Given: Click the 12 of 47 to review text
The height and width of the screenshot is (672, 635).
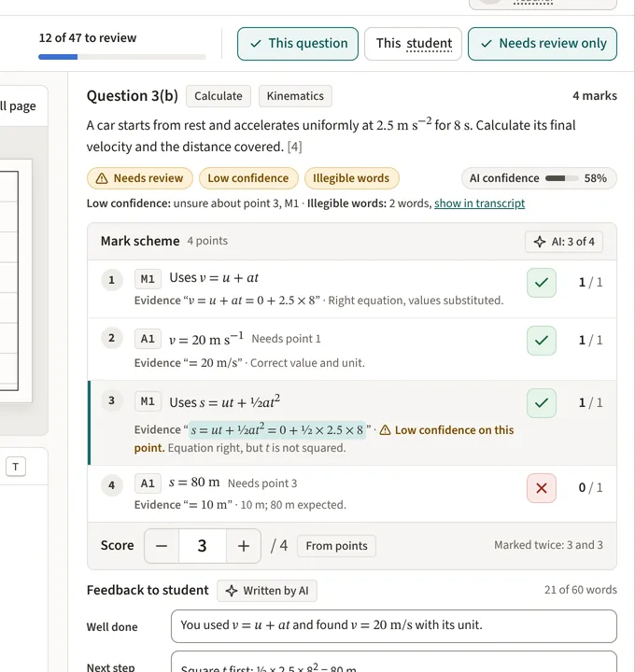Looking at the screenshot, I should pos(88,38).
